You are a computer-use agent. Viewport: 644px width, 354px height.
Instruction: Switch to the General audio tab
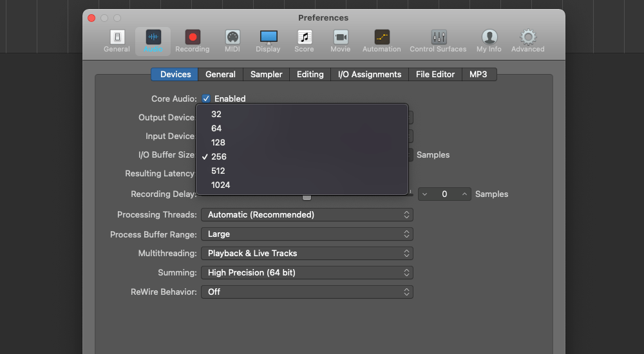click(x=220, y=74)
